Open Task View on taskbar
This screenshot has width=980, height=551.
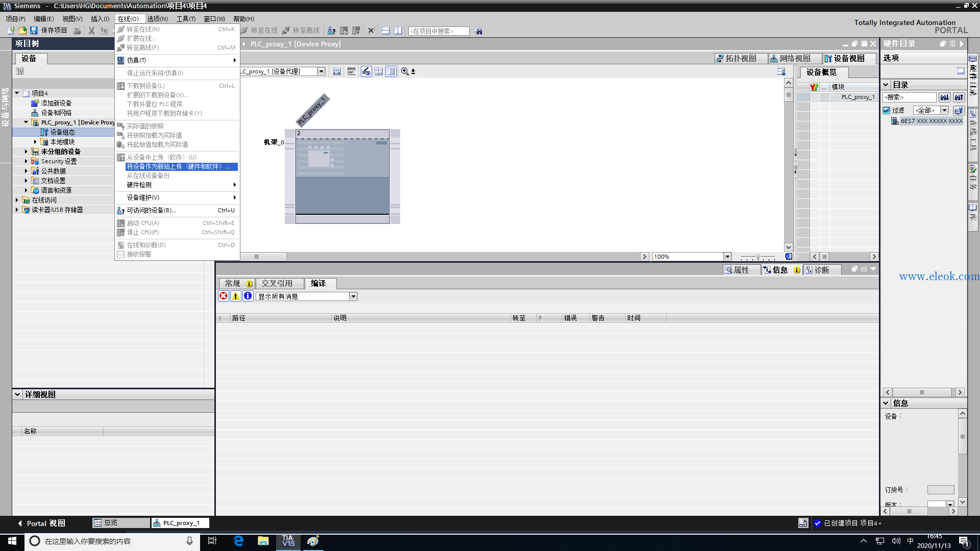[x=212, y=541]
